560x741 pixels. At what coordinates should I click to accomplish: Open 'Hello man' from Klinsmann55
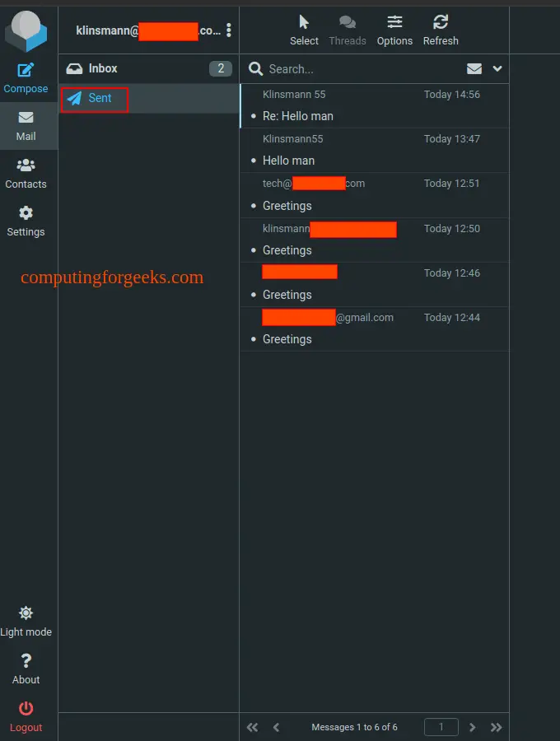pos(375,151)
